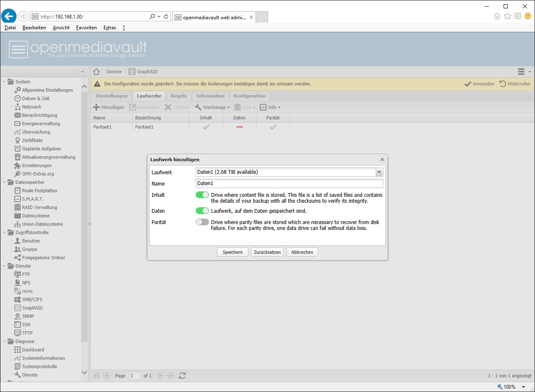The width and height of the screenshot is (535, 392).
Task: Collapse the System tree section
Action: pyautogui.click(x=5, y=82)
